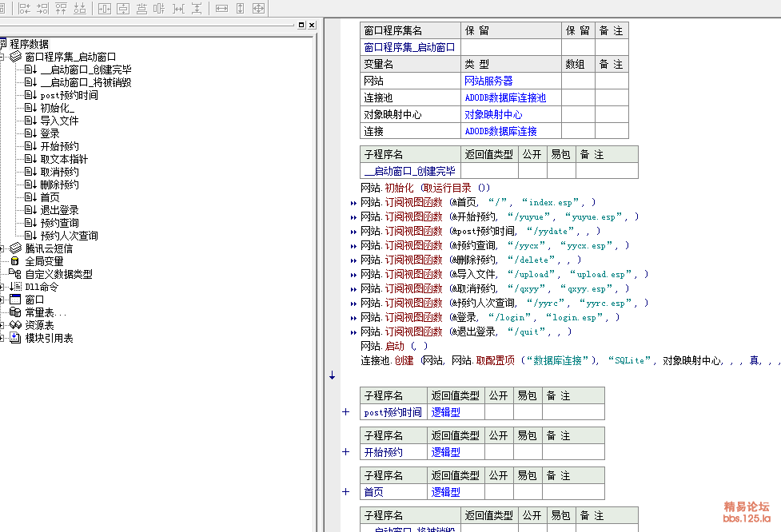Select 预约人次查询 in the program tree
The image size is (781, 532).
pos(69,236)
